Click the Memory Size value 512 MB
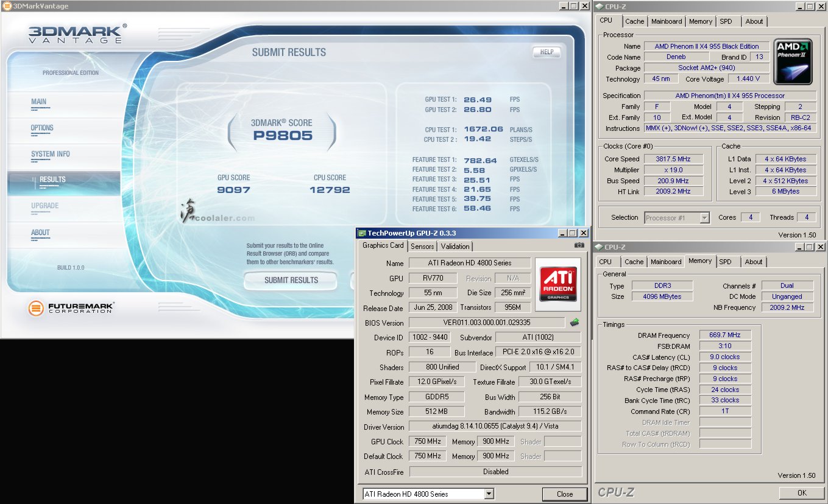Screen dimensions: 828x504 436,411
